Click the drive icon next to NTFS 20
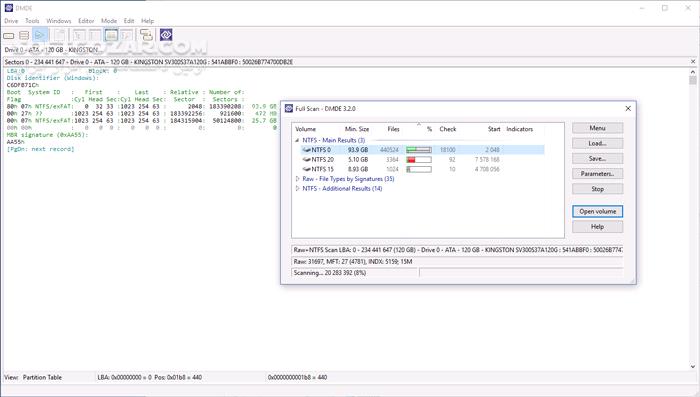 coord(306,159)
